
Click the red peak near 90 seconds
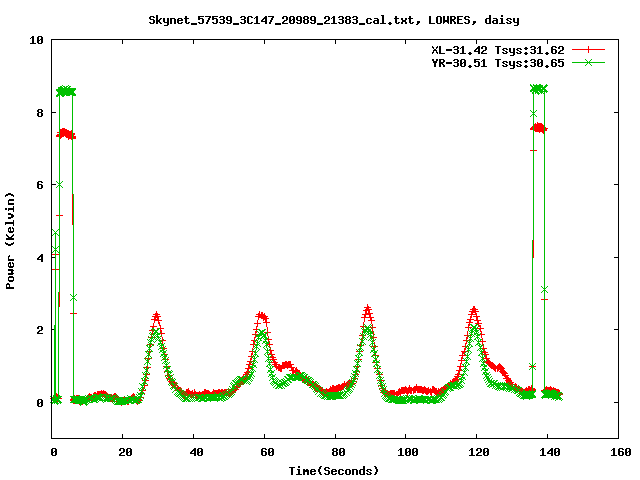368,308
